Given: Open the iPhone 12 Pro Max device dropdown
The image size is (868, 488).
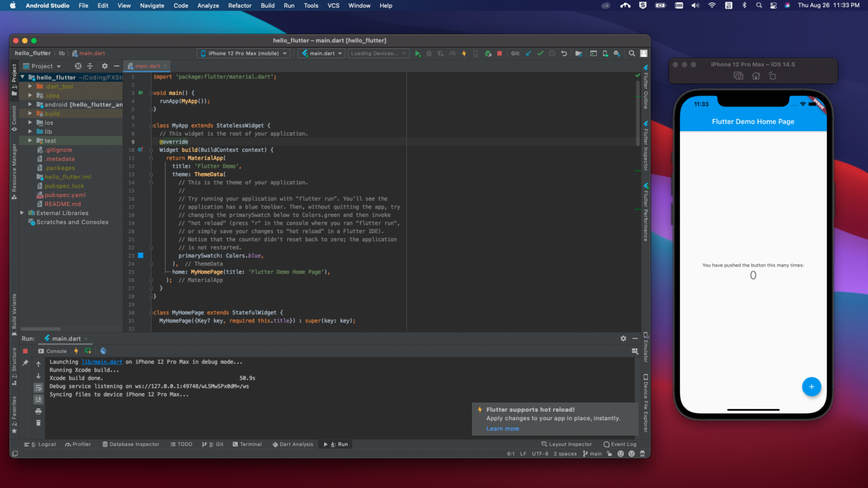Looking at the screenshot, I should pos(243,53).
